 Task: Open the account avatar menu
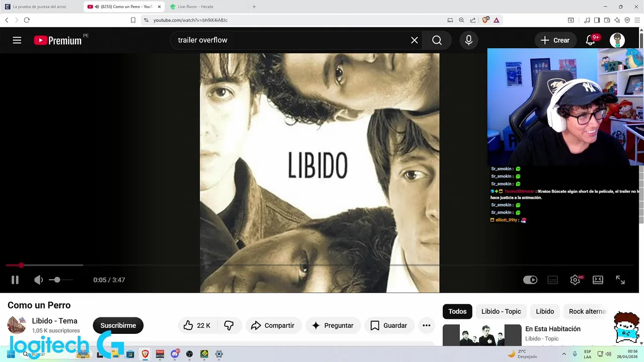[617, 40]
